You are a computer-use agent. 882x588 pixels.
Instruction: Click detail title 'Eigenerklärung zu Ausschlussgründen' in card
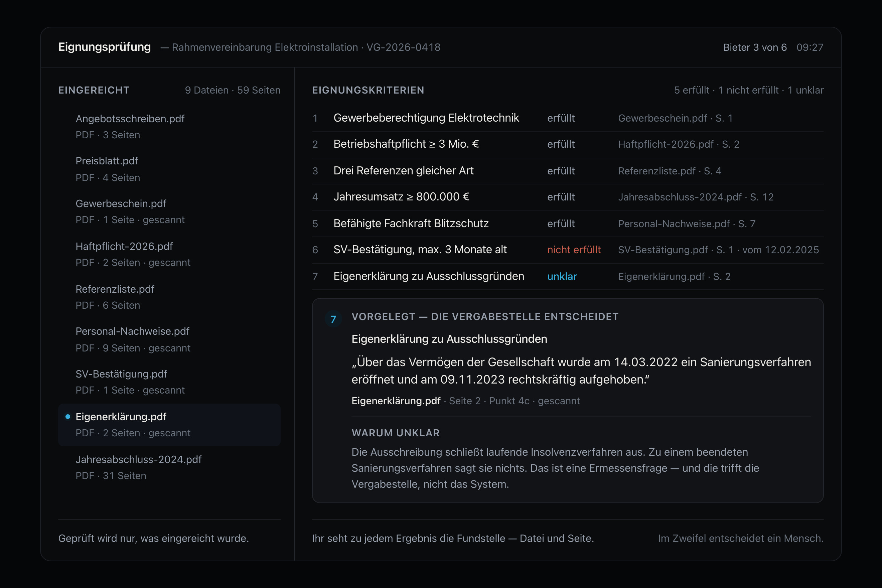449,339
